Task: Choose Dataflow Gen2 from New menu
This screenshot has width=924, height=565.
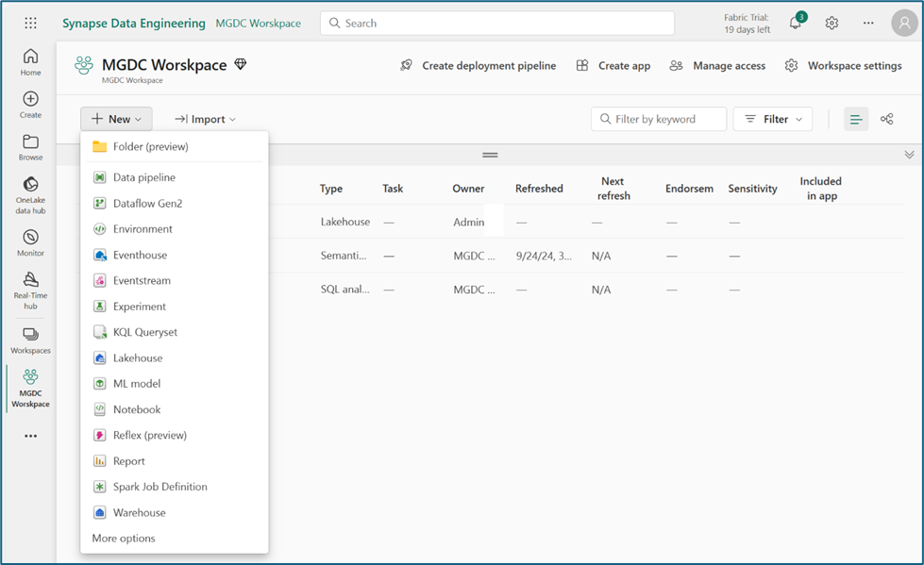Action: click(x=175, y=203)
